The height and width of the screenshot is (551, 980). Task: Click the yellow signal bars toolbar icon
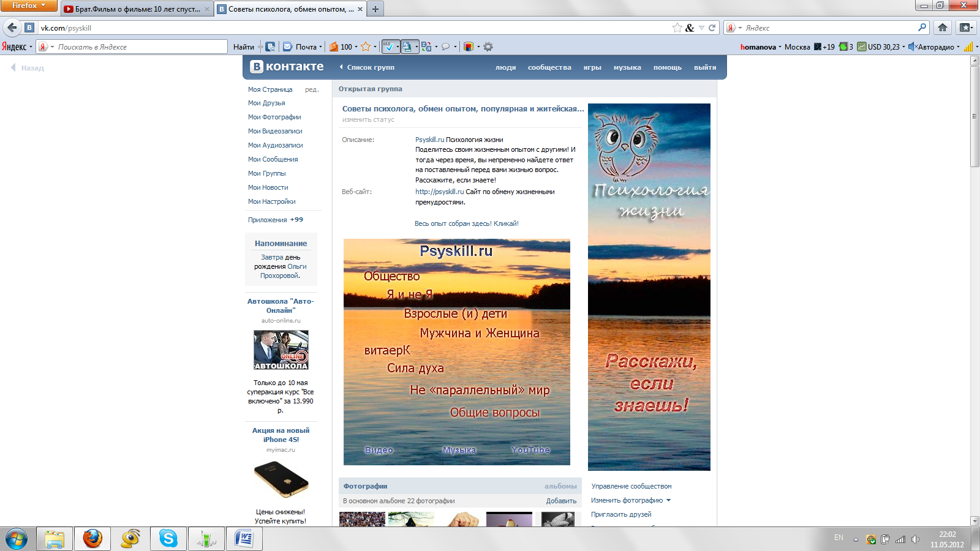[968, 47]
